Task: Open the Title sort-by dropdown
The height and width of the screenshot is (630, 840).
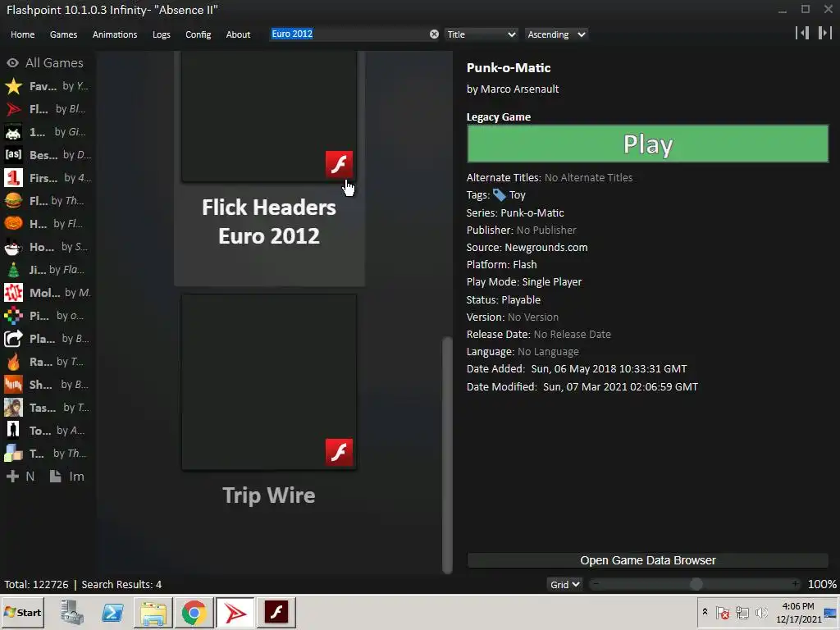Action: coord(481,34)
